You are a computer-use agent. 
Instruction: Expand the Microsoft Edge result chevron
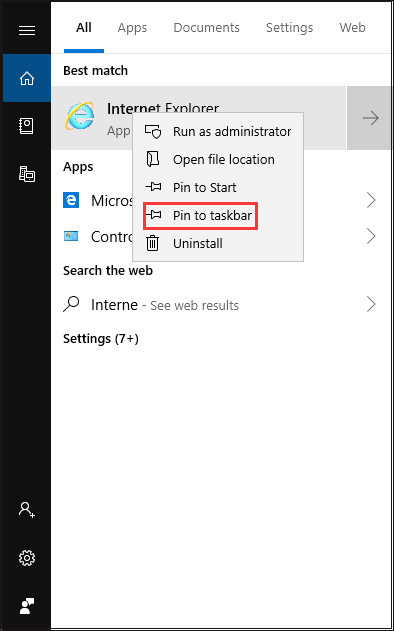pyautogui.click(x=371, y=200)
